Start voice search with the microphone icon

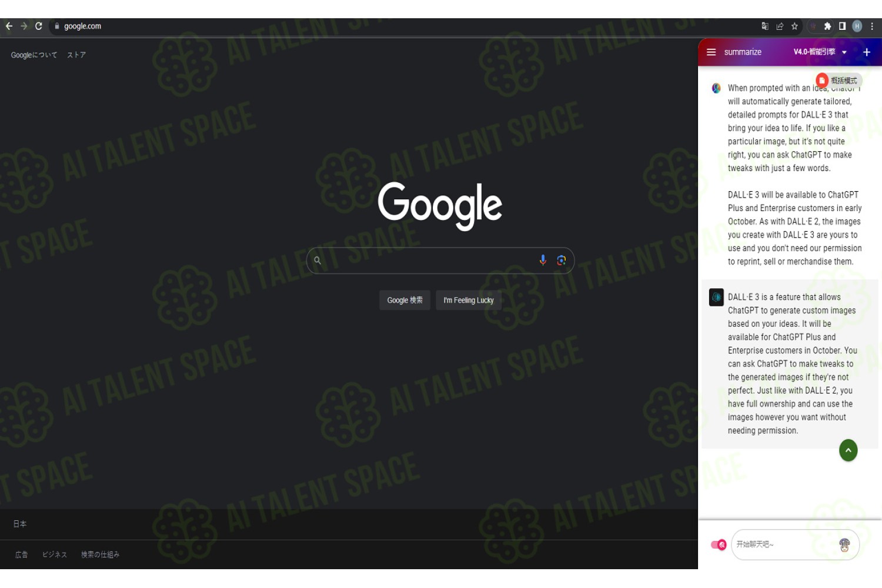click(x=543, y=260)
